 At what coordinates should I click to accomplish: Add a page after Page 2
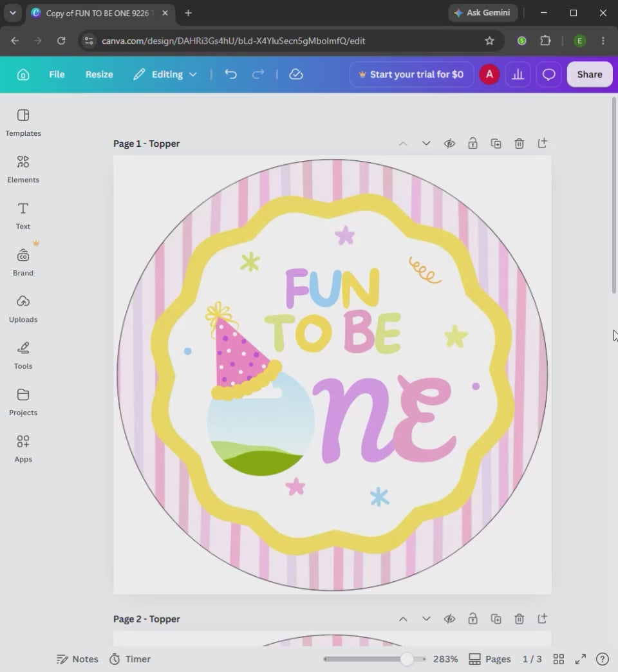point(542,619)
